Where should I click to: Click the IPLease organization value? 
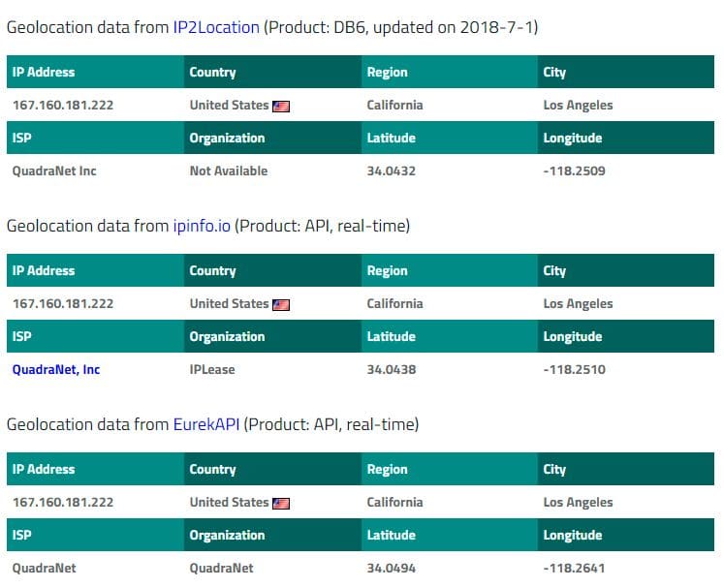[x=212, y=370]
